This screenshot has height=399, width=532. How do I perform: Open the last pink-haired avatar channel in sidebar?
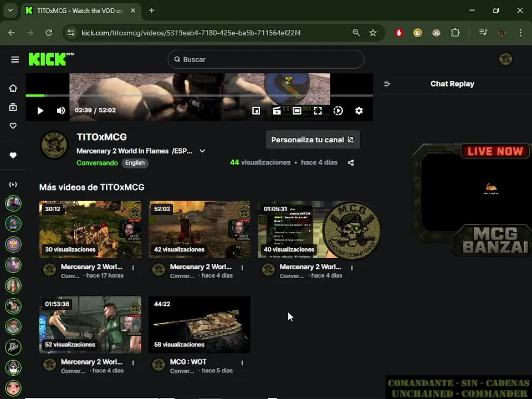13,388
